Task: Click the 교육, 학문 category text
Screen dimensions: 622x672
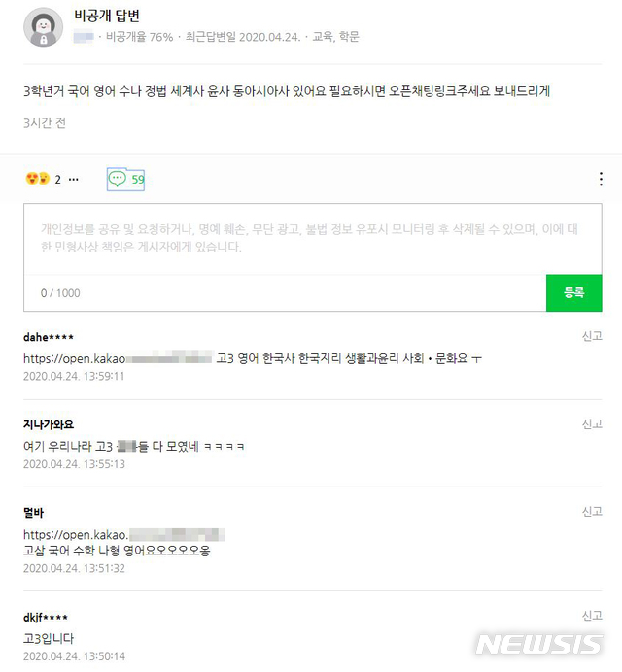Action: pos(335,37)
